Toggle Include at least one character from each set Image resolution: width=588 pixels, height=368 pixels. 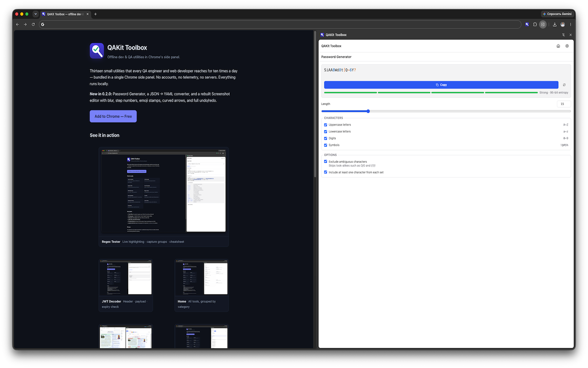pos(326,172)
